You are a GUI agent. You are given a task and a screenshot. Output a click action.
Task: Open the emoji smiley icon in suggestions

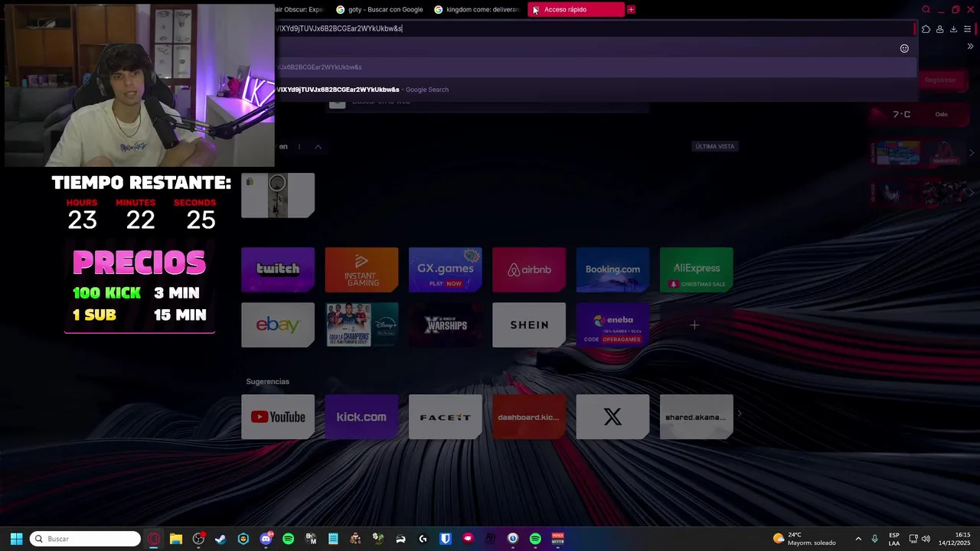pyautogui.click(x=904, y=48)
